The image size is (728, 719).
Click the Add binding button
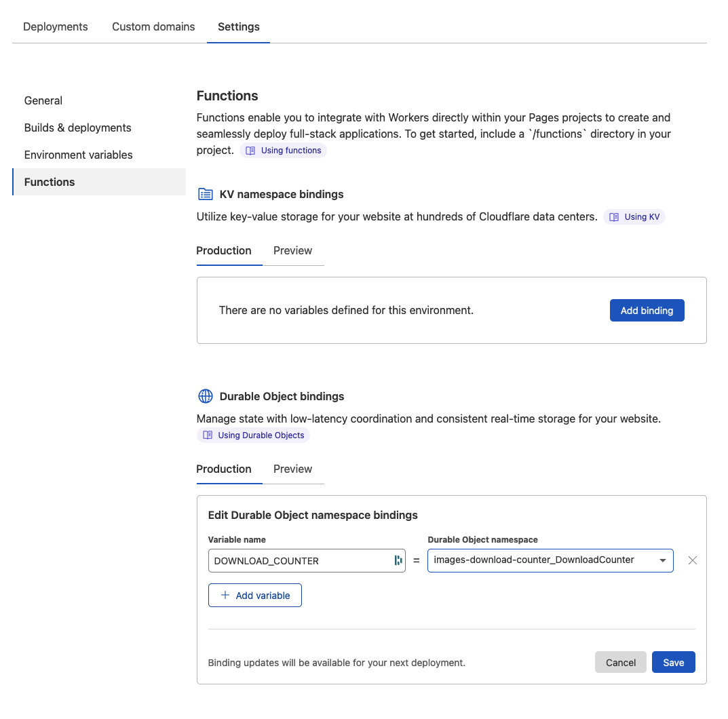click(x=647, y=310)
